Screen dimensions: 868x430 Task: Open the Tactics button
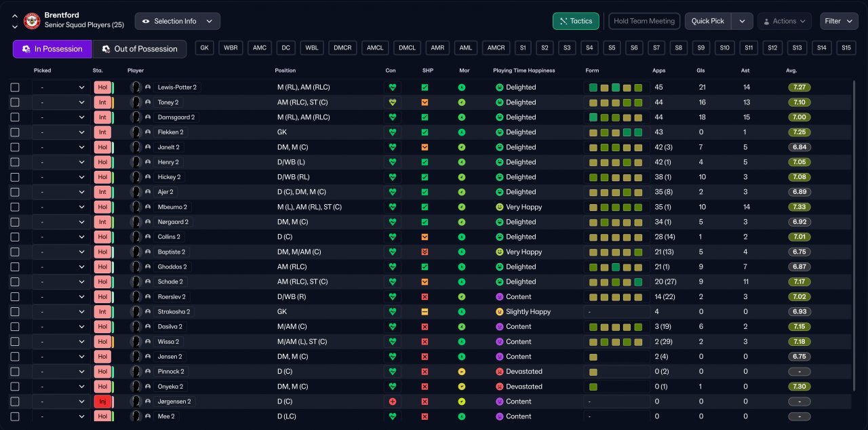pyautogui.click(x=576, y=21)
